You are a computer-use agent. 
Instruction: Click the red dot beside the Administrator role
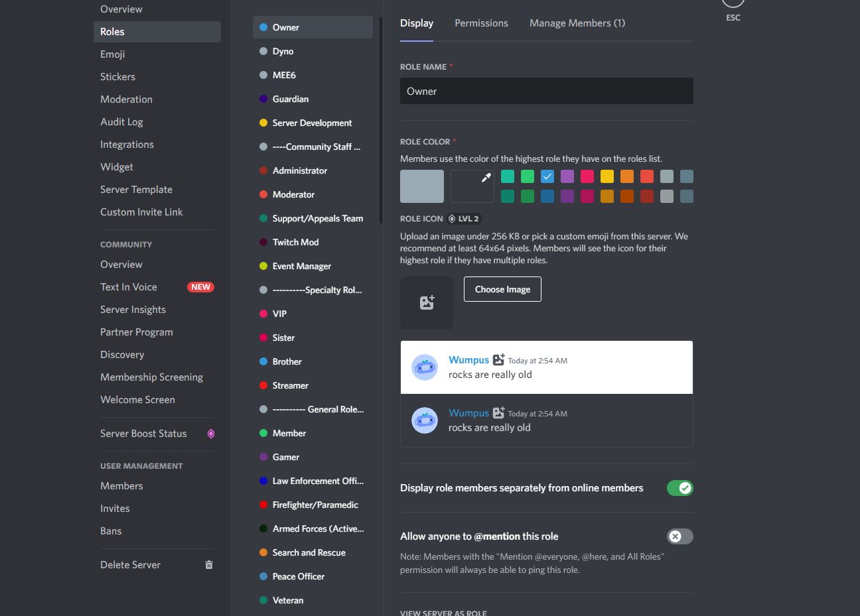(265, 170)
